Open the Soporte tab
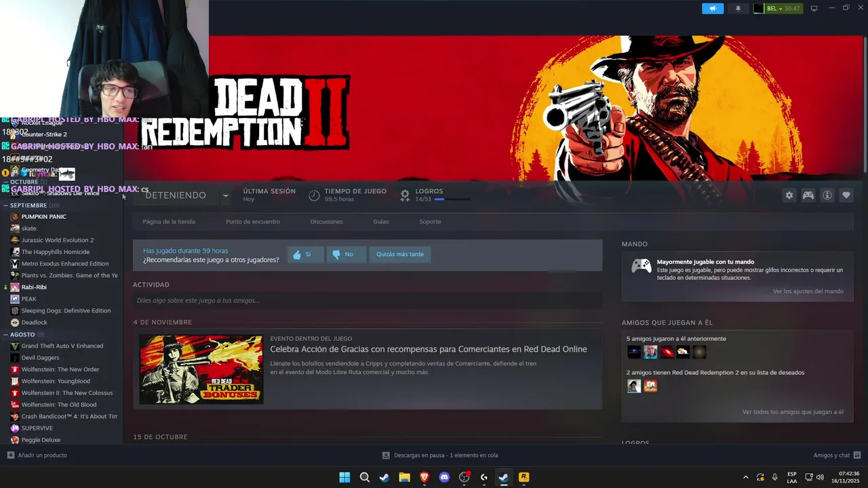Screen dimensions: 868x488 coord(430,222)
